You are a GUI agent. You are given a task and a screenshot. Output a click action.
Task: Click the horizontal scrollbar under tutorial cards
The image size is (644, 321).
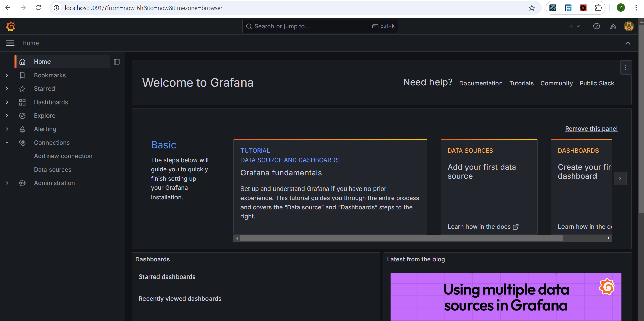pos(401,238)
